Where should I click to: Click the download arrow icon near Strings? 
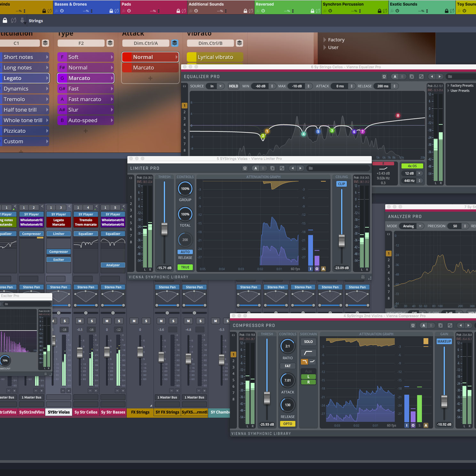[x=22, y=21]
